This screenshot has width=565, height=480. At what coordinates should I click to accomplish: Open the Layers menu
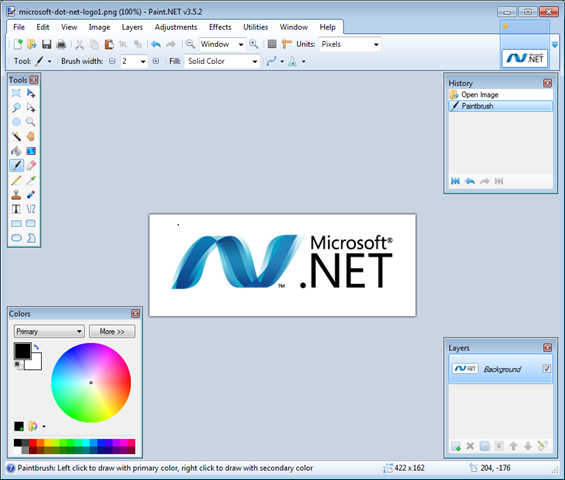(x=132, y=27)
